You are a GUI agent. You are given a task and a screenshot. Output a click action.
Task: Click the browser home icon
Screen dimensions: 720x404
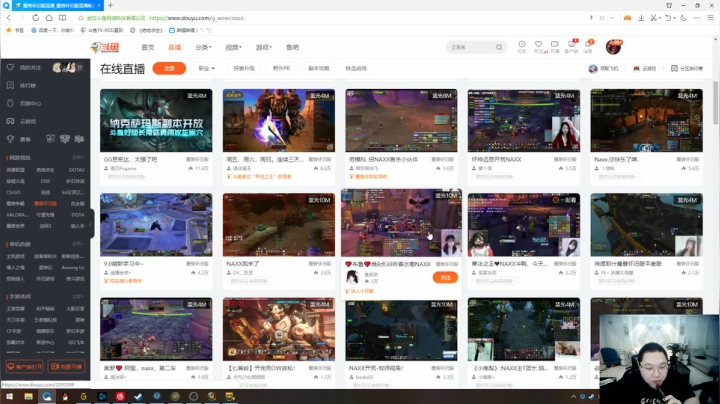coord(49,18)
